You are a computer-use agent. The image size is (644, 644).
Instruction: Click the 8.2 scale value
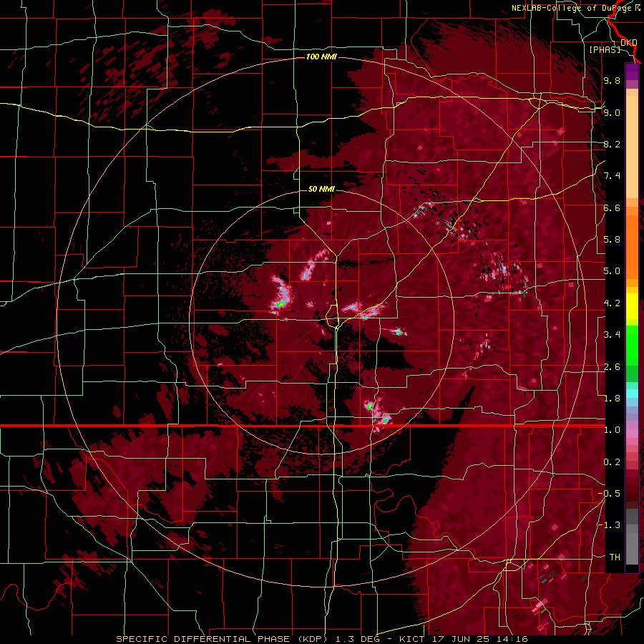tap(612, 144)
